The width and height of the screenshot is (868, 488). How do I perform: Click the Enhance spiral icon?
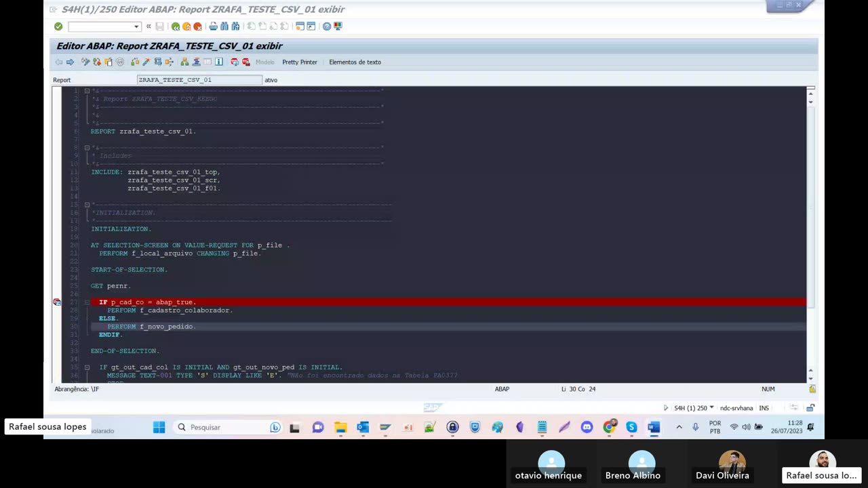120,62
